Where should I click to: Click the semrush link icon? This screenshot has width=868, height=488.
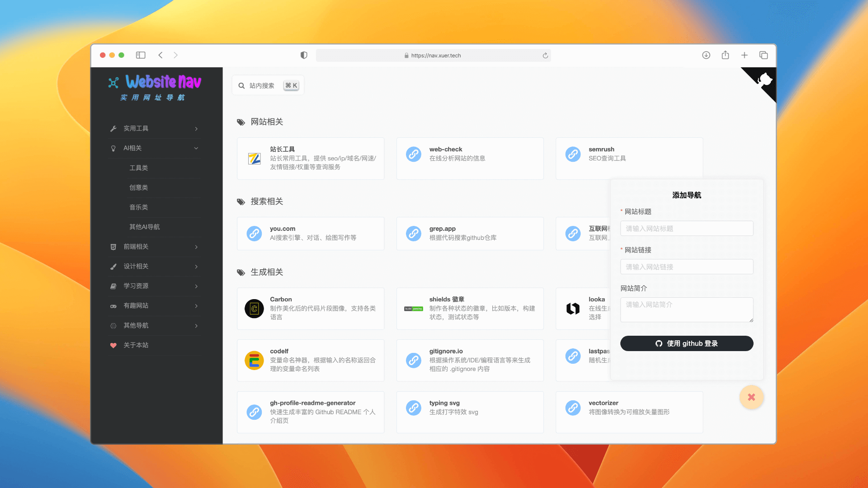(x=573, y=155)
